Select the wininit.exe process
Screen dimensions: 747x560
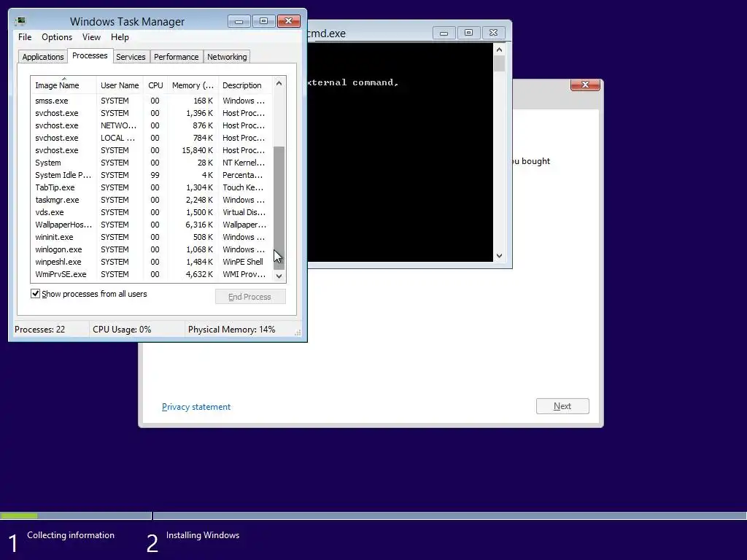click(x=152, y=237)
